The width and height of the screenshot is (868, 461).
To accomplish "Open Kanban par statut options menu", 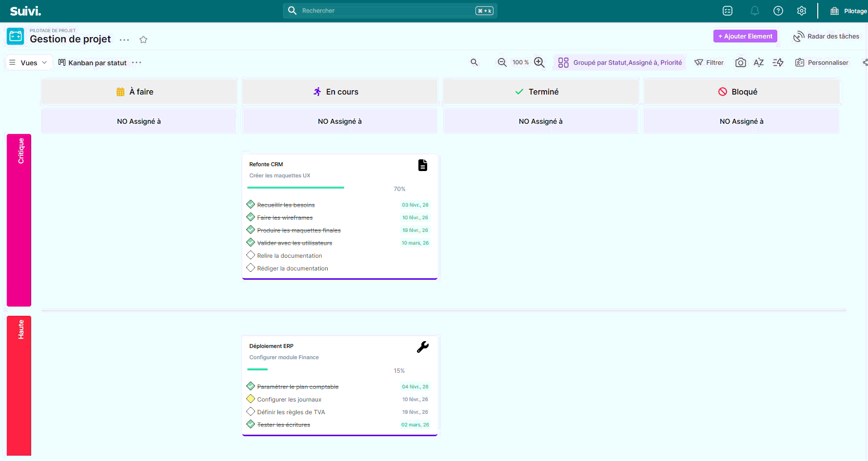I will [137, 62].
